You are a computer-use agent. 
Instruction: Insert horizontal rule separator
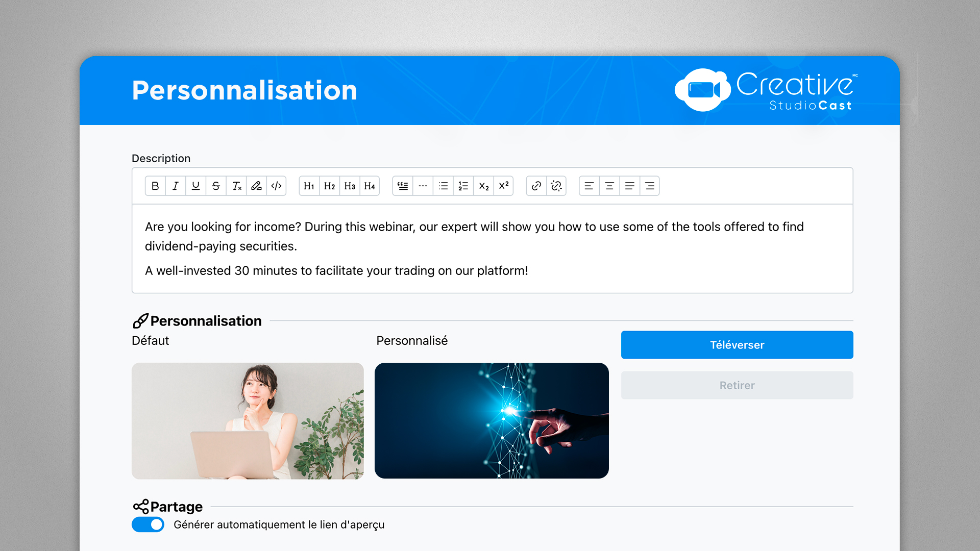(x=423, y=186)
